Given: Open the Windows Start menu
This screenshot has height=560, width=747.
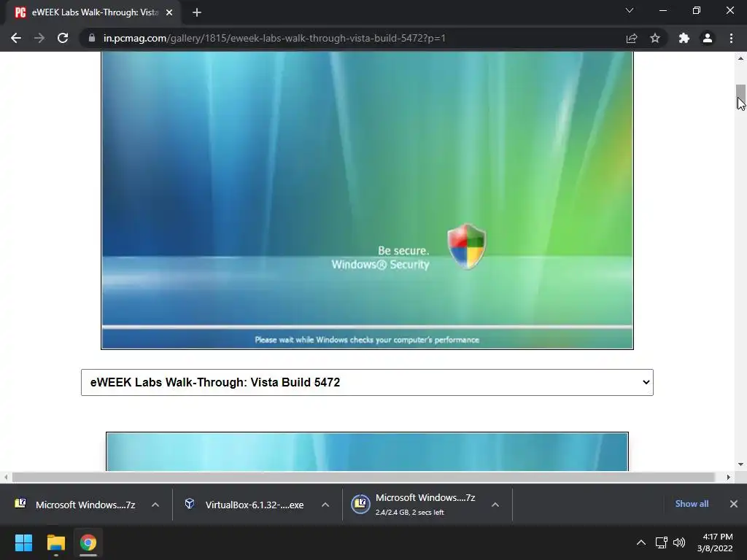Looking at the screenshot, I should (x=23, y=542).
